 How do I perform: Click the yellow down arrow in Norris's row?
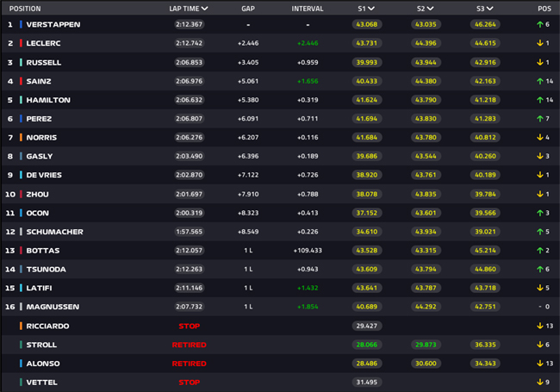point(536,138)
